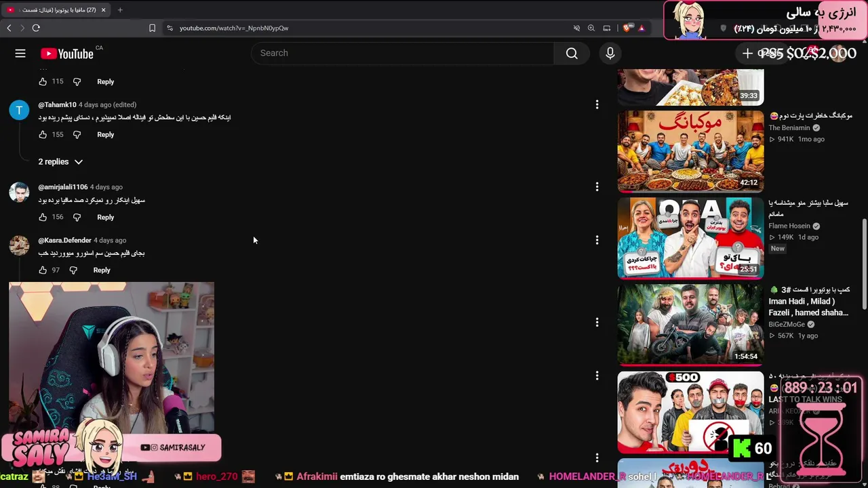
Task: Expand the 2 replies under @Tahamk10
Action: pos(60,161)
